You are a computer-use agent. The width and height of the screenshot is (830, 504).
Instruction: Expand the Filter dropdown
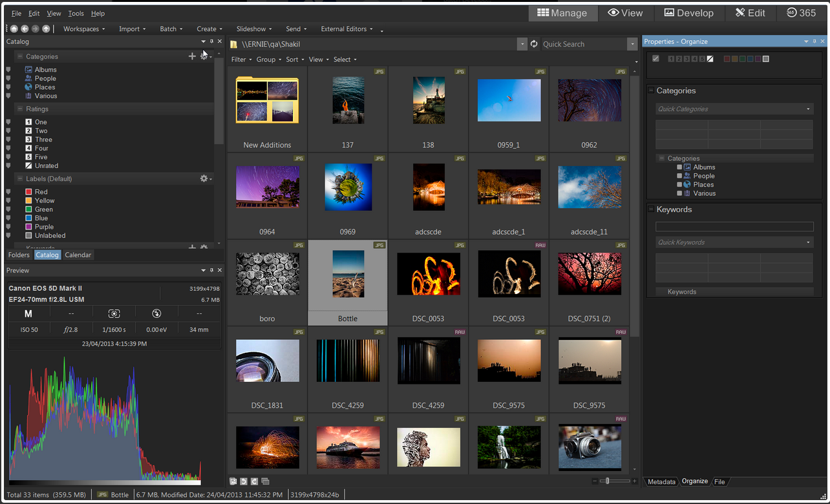pyautogui.click(x=241, y=59)
